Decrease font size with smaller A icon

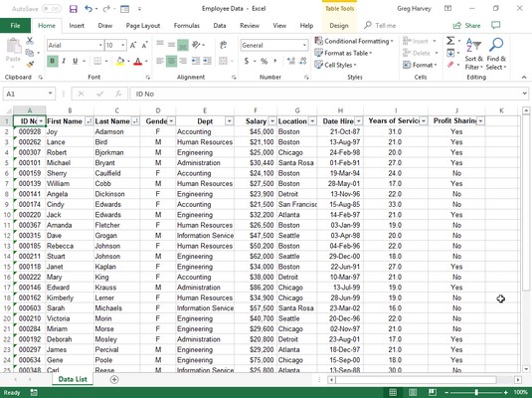[x=145, y=45]
